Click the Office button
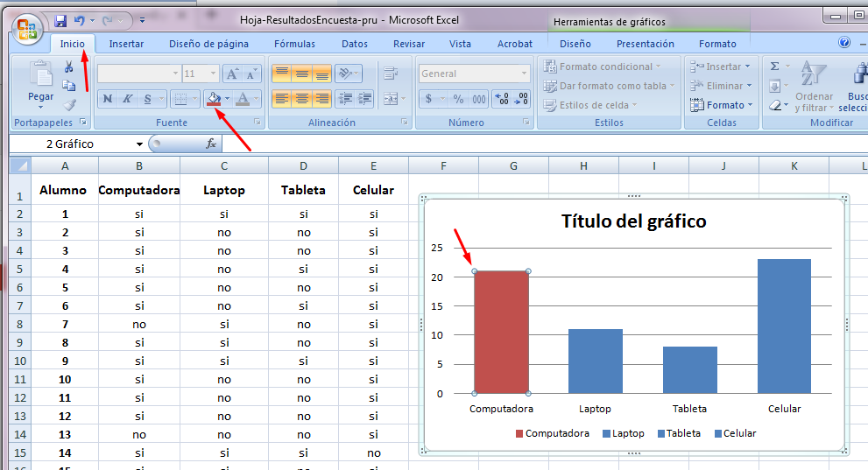This screenshot has width=868, height=470. click(27, 29)
